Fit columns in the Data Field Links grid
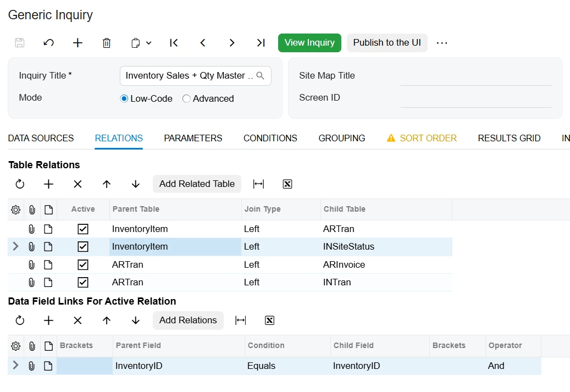 point(240,321)
